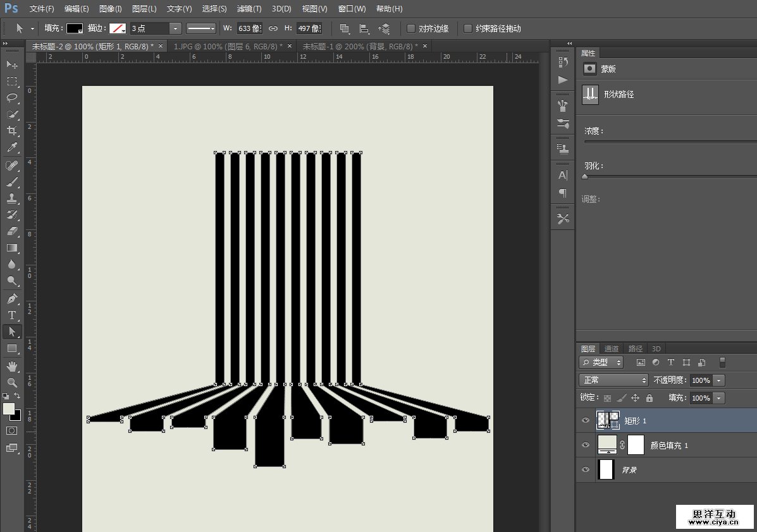The width and height of the screenshot is (757, 532).
Task: Enable the 对齐边缘 checkbox
Action: (x=411, y=28)
